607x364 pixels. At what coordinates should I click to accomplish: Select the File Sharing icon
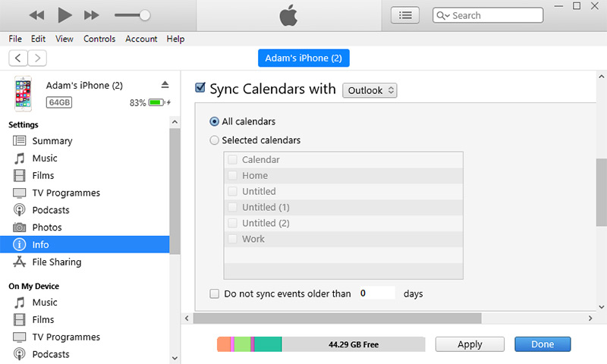(20, 262)
